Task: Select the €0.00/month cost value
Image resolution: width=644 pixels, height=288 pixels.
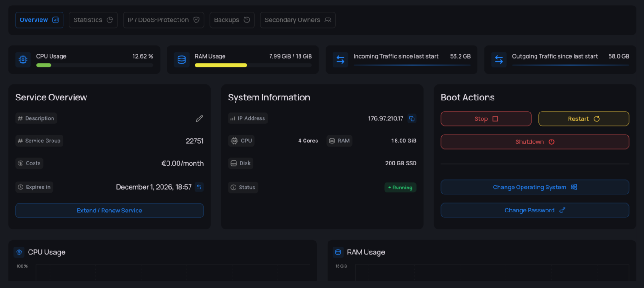Action: pos(183,163)
